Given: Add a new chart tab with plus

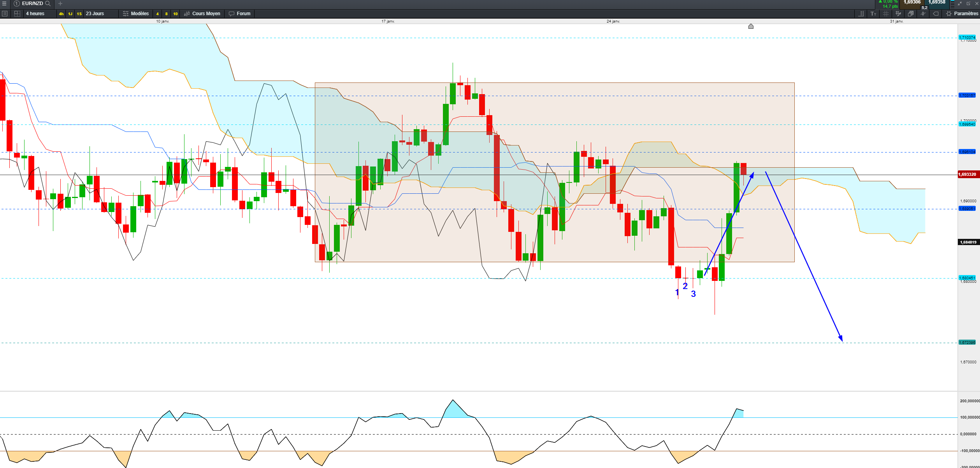Looking at the screenshot, I should (60, 4).
